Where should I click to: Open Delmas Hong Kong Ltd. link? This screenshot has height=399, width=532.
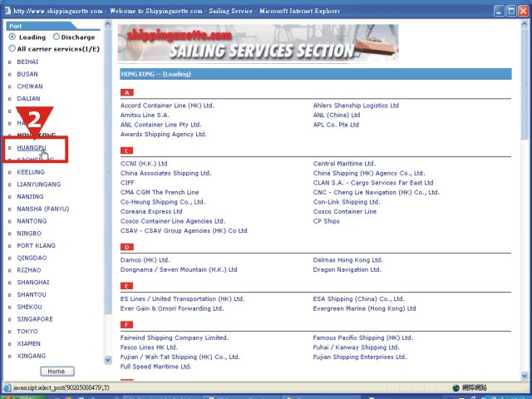(347, 260)
